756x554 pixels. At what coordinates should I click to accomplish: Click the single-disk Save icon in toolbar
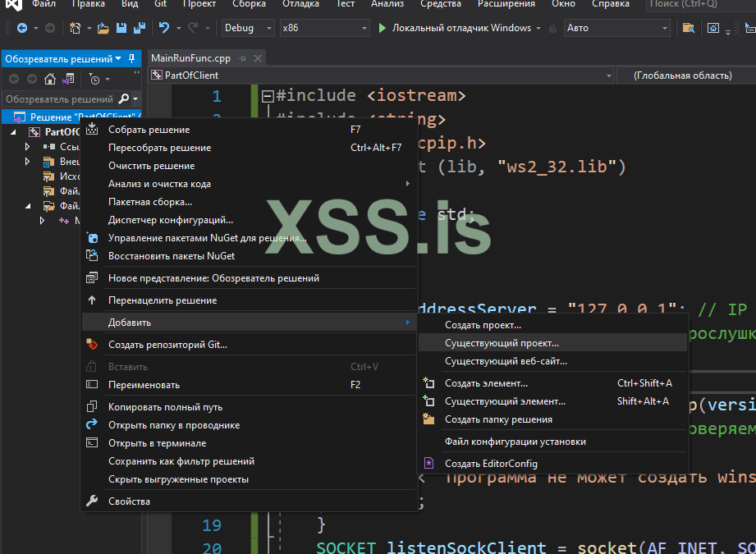(121, 28)
